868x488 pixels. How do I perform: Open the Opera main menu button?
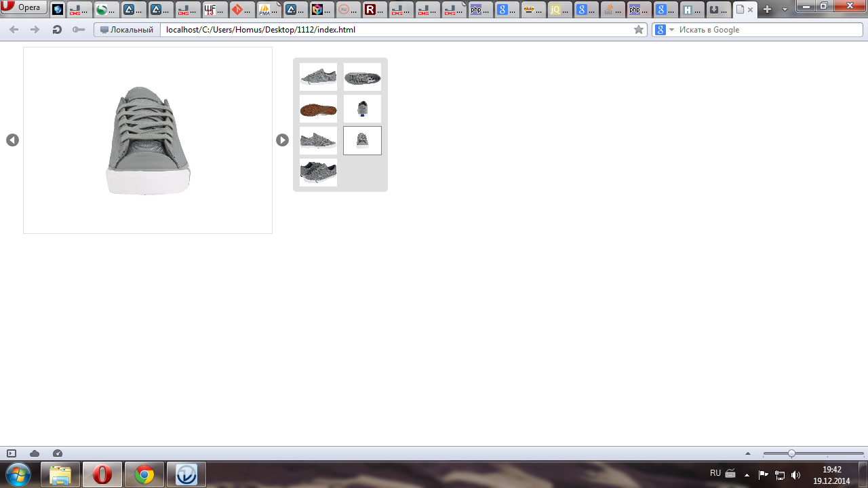click(x=24, y=7)
